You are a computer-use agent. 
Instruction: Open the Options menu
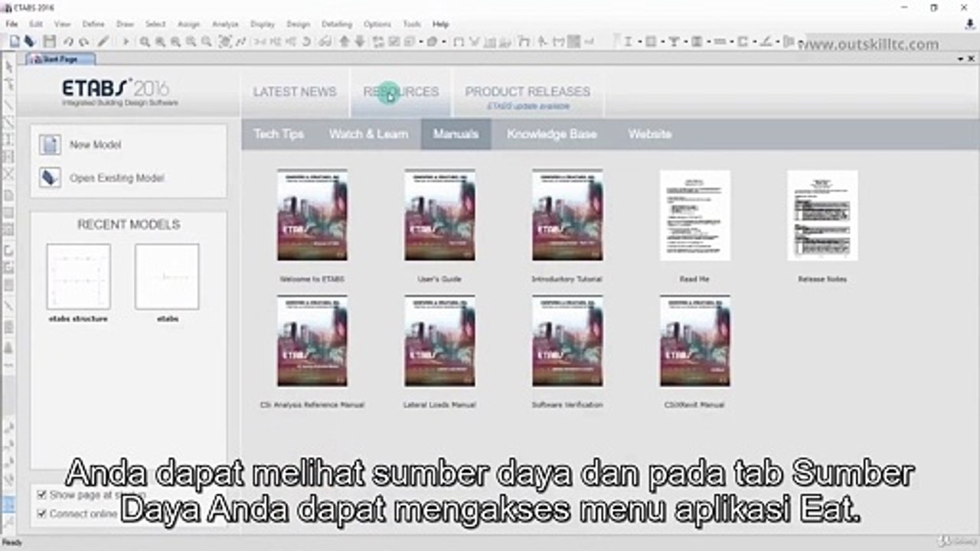tap(377, 24)
